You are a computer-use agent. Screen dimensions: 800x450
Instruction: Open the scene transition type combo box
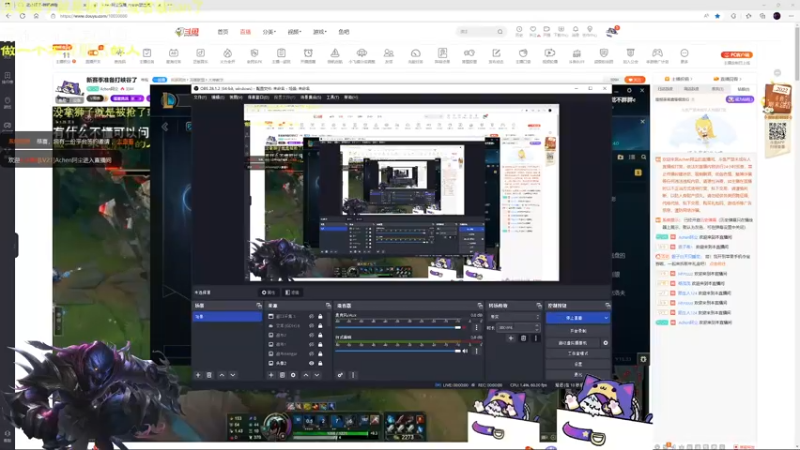514,317
